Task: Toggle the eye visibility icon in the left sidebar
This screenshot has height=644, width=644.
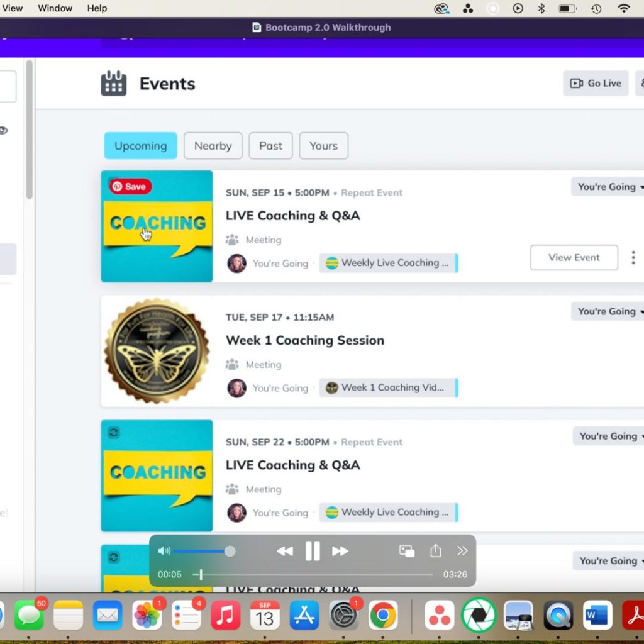Action: pyautogui.click(x=3, y=131)
